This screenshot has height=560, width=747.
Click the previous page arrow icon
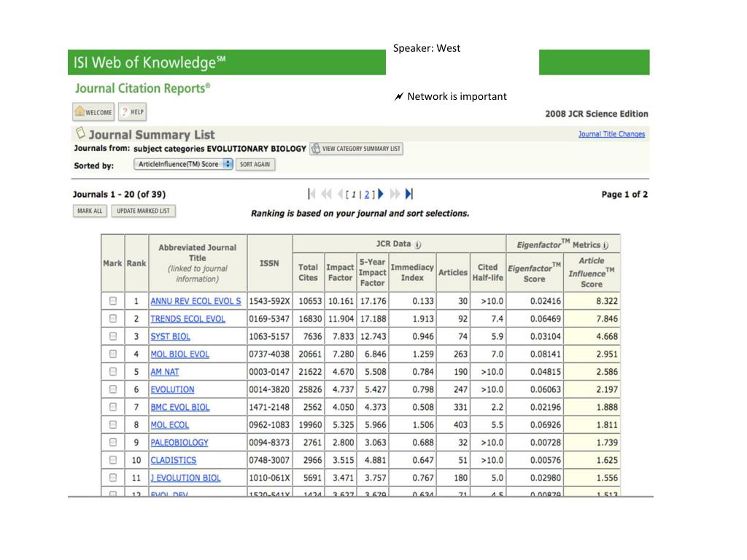(340, 194)
